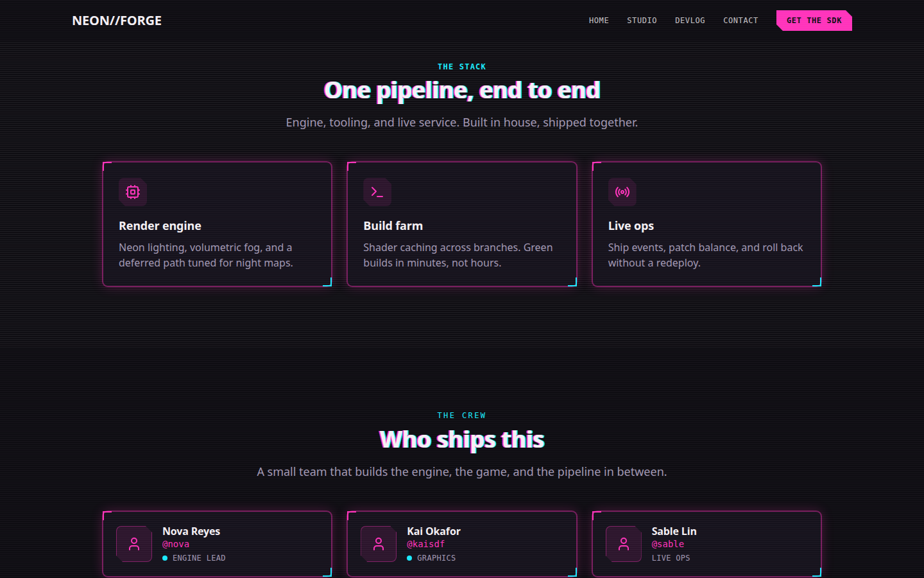The width and height of the screenshot is (924, 578).
Task: Click the Live ops broadcast icon
Action: [622, 192]
